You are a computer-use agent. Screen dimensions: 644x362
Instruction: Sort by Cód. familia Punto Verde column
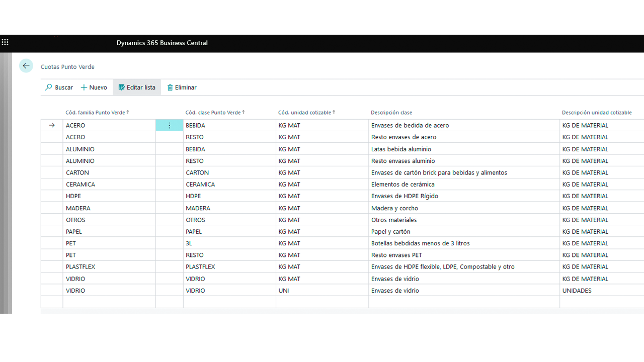coord(98,113)
